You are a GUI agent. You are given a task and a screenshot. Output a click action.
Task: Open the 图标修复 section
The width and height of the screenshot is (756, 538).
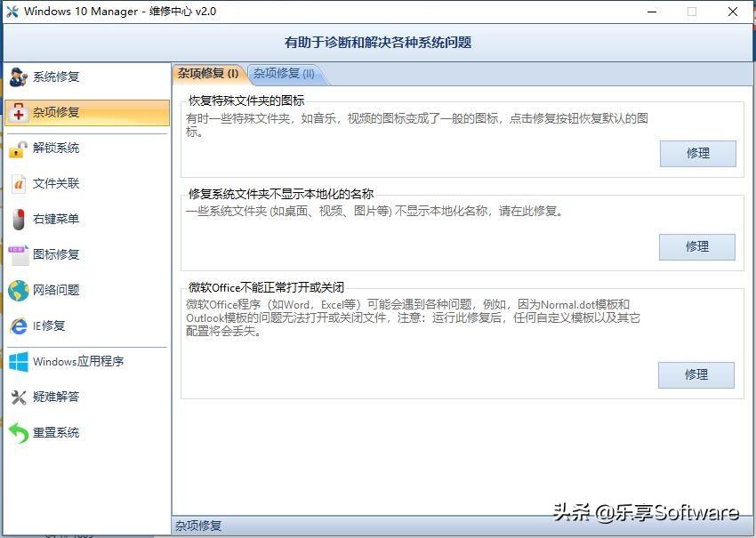pos(87,255)
